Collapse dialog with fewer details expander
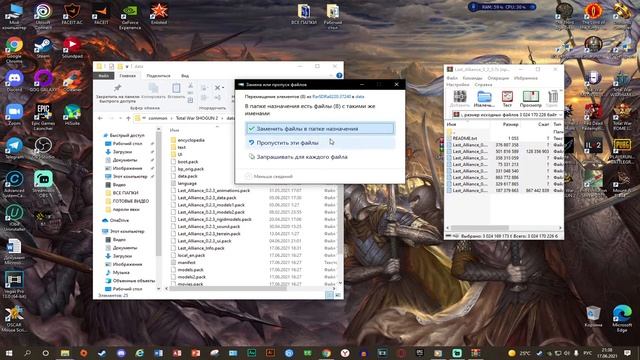Viewport: 640px width, 360px height. point(269,176)
